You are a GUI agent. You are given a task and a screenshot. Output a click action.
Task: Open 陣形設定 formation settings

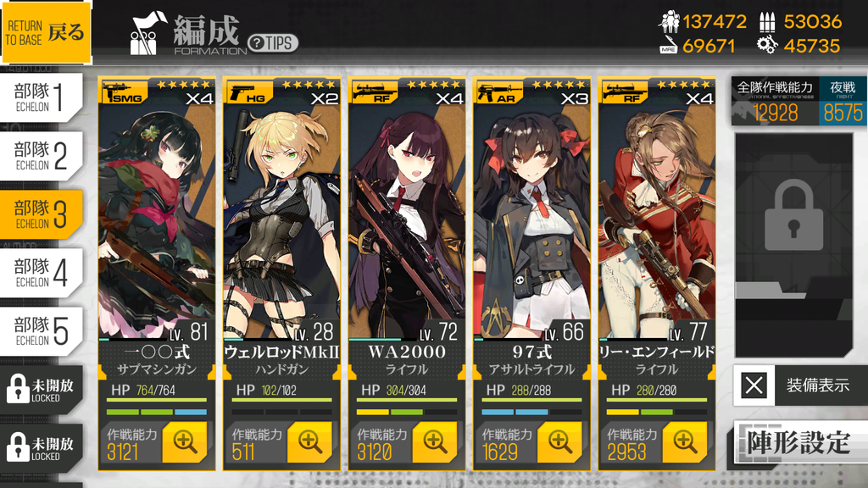point(800,442)
